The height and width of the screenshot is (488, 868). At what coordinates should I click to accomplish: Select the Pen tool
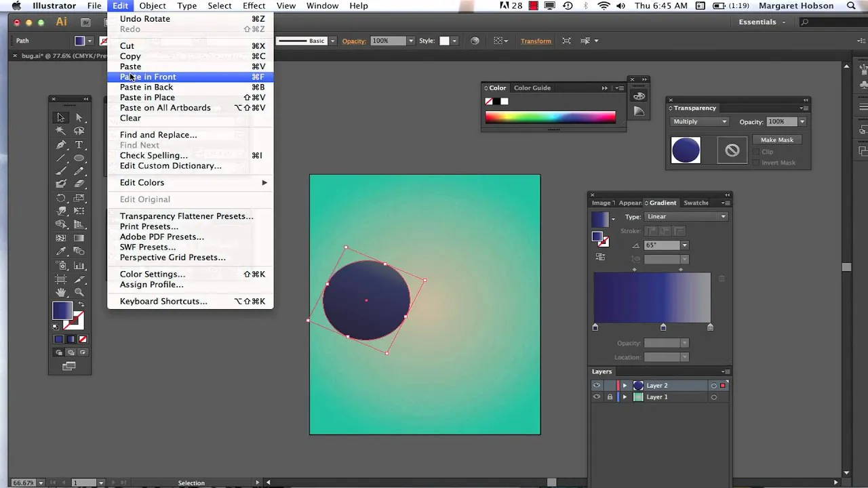click(61, 144)
